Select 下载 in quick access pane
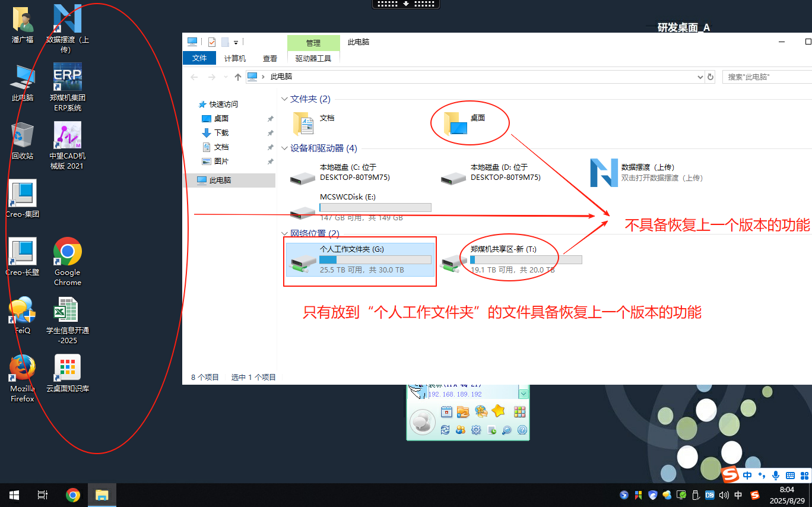Screen dimensions: 812x507 (221, 133)
